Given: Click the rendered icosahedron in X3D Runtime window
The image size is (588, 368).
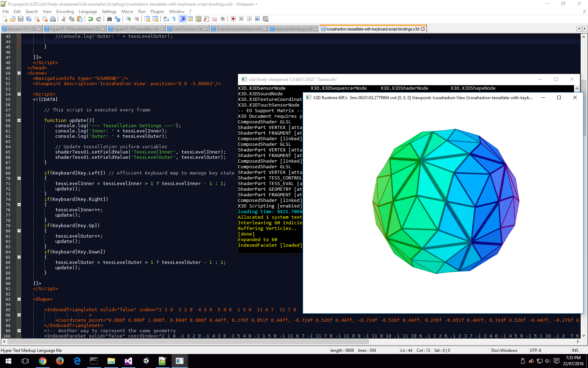Looking at the screenshot, I should point(446,201).
